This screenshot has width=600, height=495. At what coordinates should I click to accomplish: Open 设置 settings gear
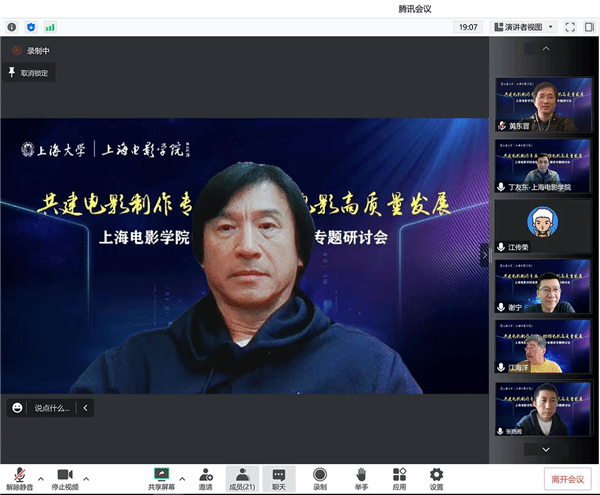436,473
